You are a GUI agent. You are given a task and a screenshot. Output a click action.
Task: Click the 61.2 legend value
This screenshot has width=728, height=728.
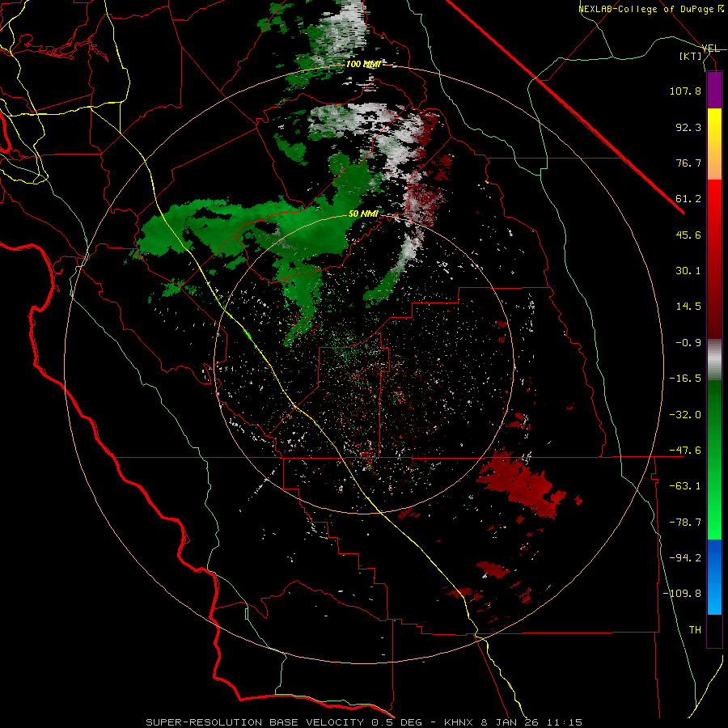[x=688, y=199]
